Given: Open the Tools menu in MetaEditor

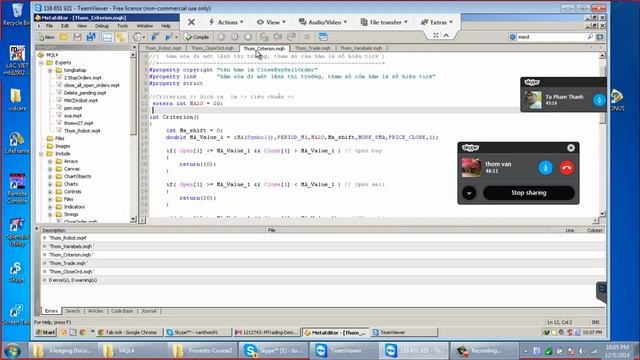Looking at the screenshot, I should [122, 26].
